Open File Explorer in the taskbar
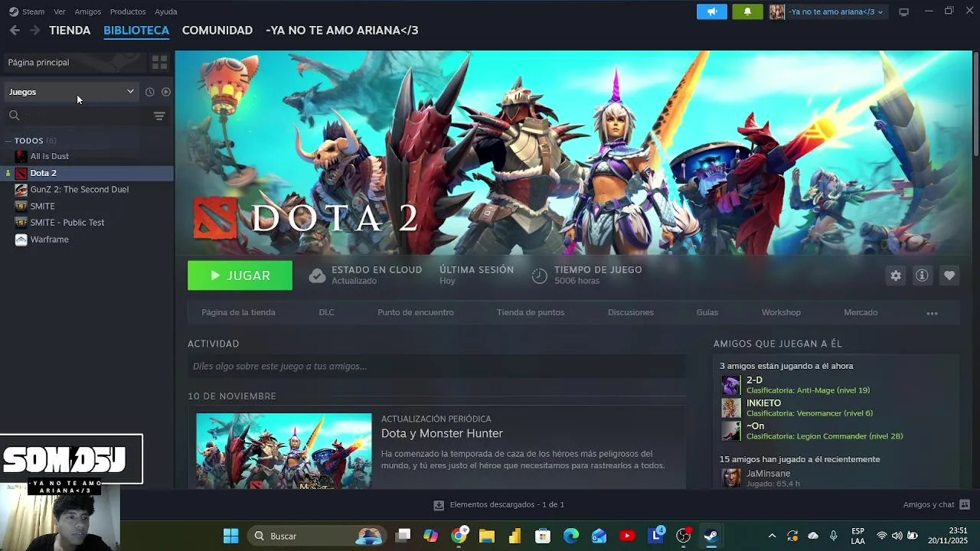 pyautogui.click(x=487, y=536)
